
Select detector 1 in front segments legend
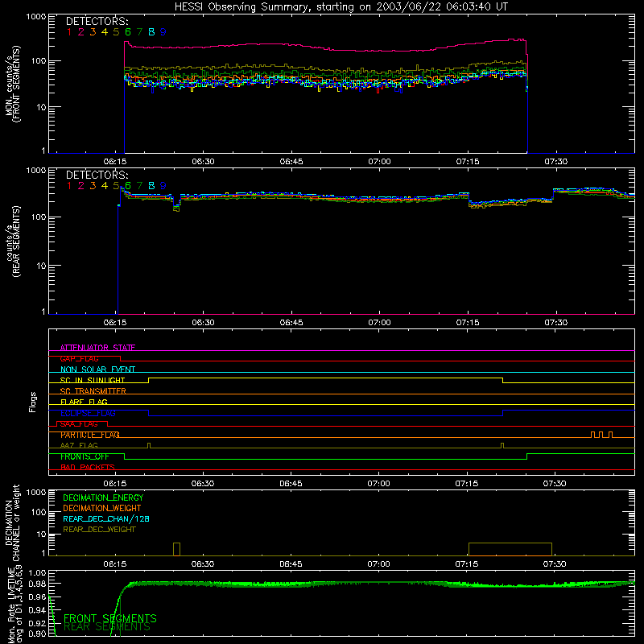pos(69,32)
